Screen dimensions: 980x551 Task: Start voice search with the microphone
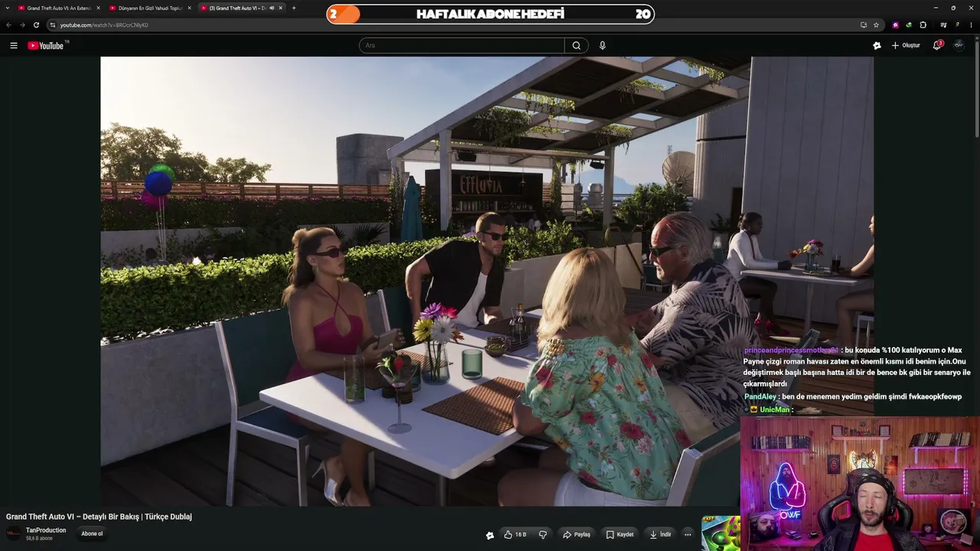coord(603,45)
